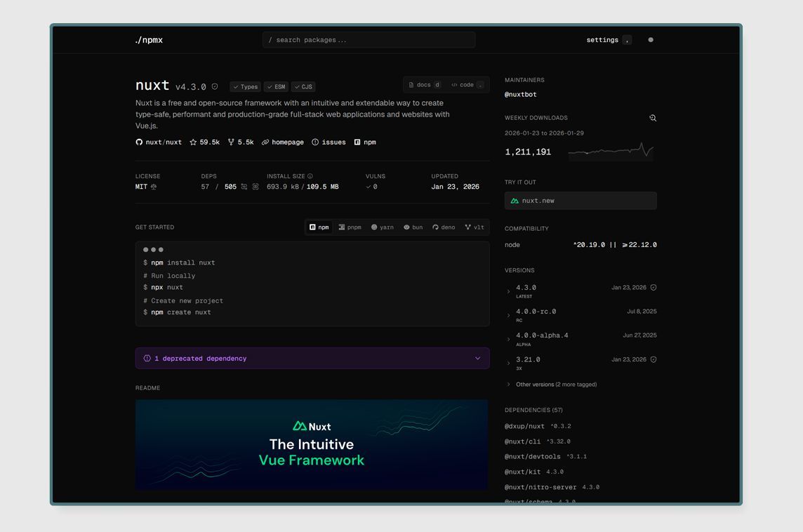
Task: Click the chevron on deprecated dependency banner
Action: tap(478, 359)
